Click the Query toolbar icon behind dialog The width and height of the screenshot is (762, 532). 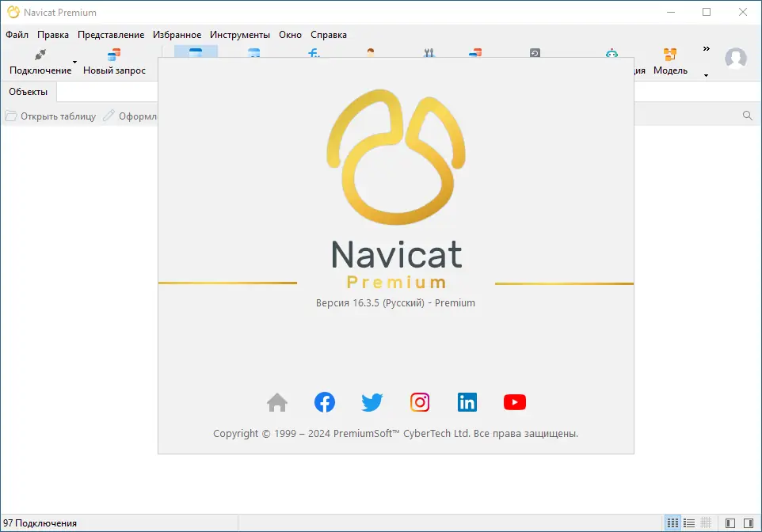pyautogui.click(x=475, y=52)
